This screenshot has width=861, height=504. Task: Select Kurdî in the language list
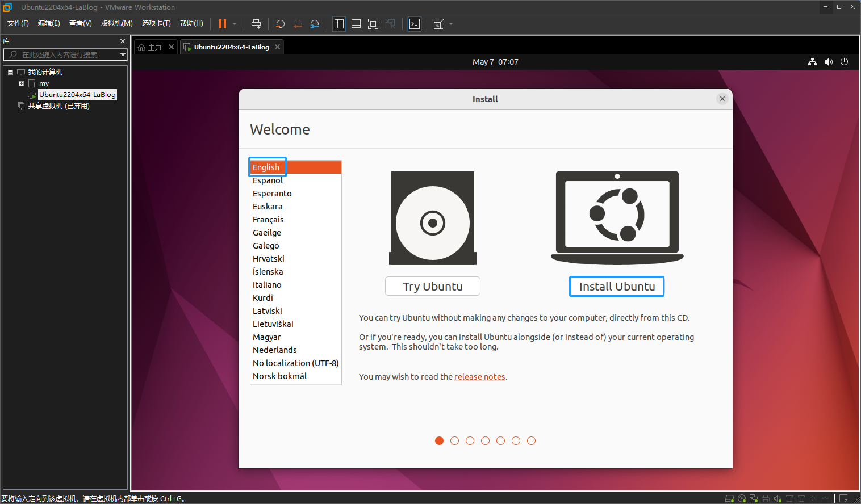296,298
